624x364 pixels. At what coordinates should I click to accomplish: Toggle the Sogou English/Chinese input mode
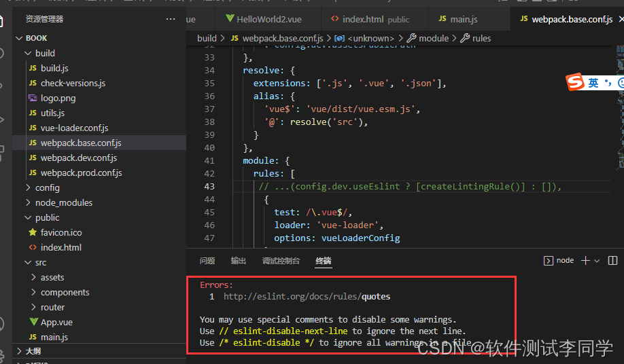pos(593,82)
